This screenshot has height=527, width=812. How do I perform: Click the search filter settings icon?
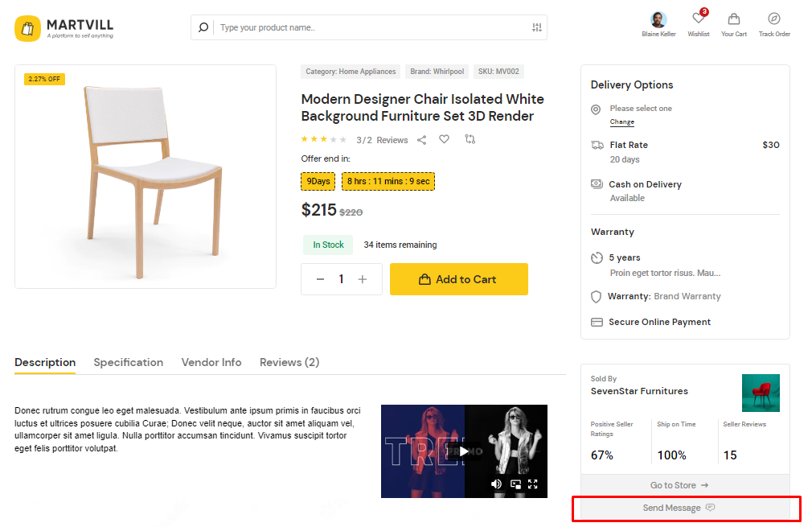[537, 27]
